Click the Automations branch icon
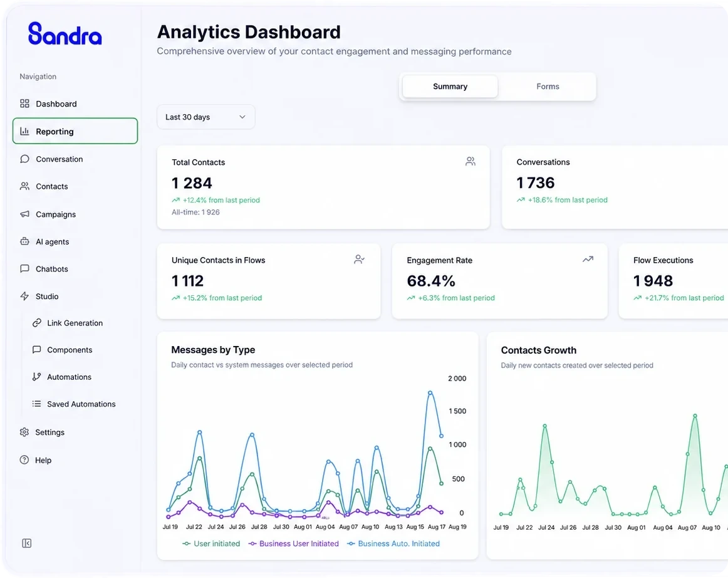The width and height of the screenshot is (728, 578). point(37,377)
